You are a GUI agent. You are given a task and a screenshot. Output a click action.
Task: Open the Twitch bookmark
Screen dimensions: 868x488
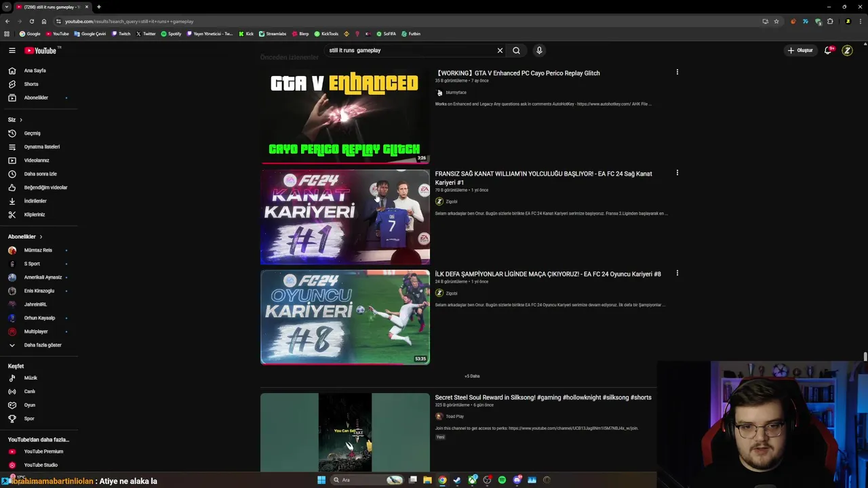121,34
